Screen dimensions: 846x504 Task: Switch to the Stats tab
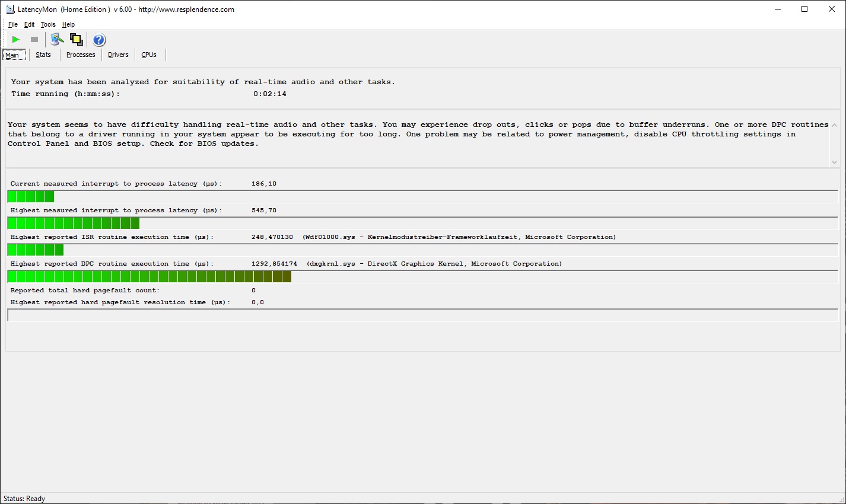point(43,55)
